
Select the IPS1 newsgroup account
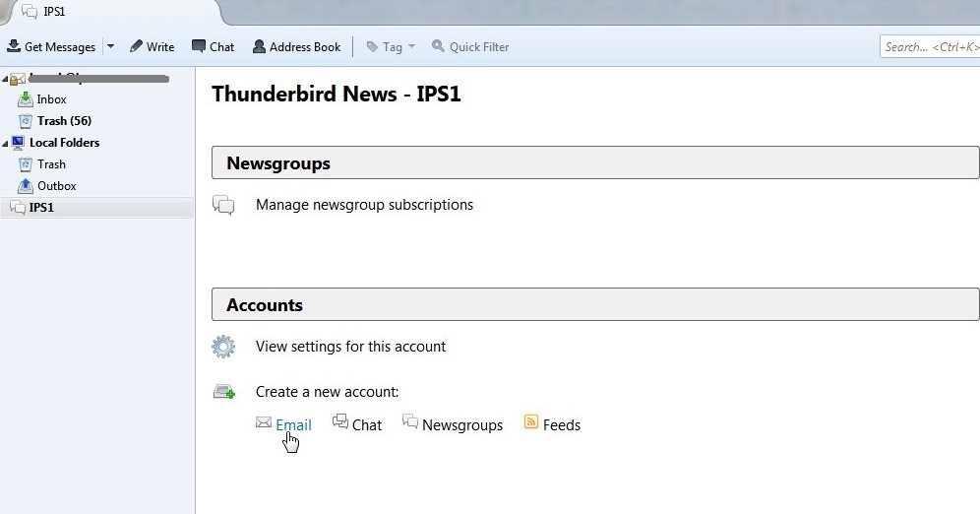coord(41,208)
